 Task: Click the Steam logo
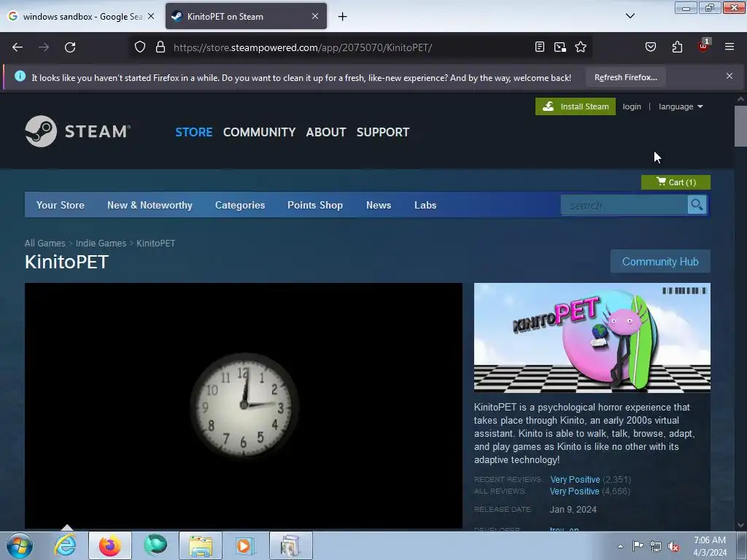(77, 131)
